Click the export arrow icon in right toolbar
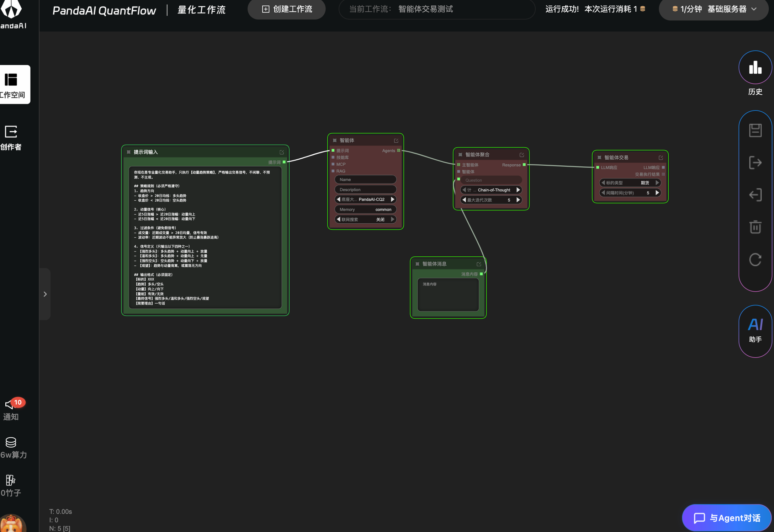 [x=755, y=163]
